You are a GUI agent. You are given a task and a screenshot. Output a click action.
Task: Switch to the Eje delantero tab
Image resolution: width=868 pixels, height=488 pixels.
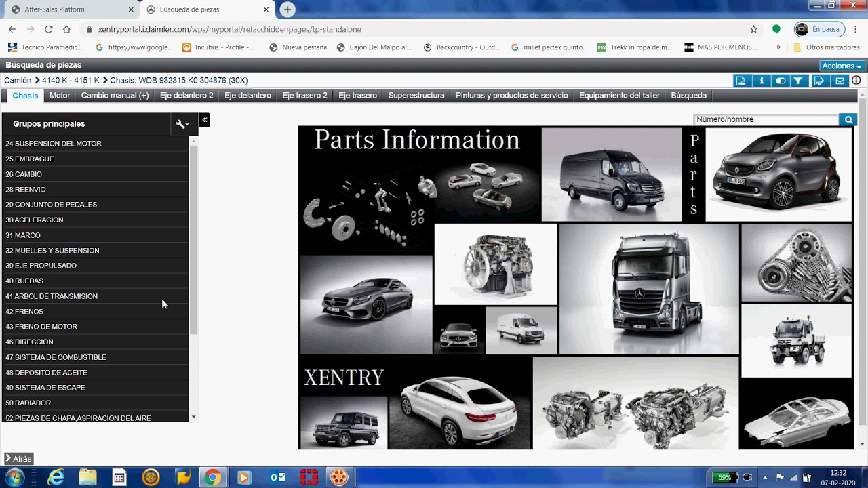248,96
